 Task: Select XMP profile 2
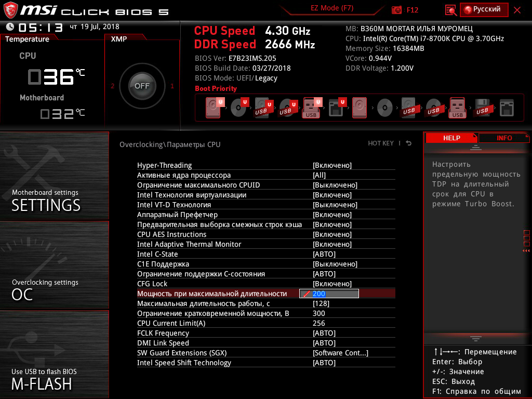click(x=113, y=86)
